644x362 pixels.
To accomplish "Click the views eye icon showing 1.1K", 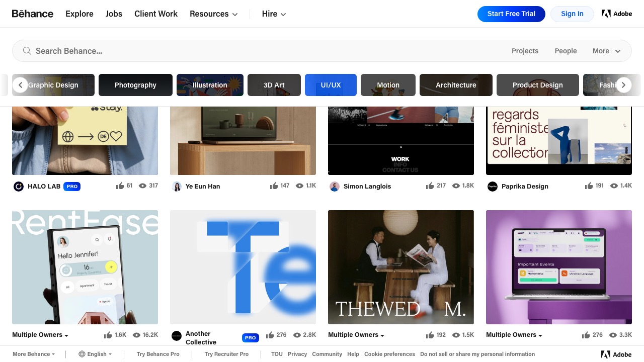I will click(x=299, y=186).
